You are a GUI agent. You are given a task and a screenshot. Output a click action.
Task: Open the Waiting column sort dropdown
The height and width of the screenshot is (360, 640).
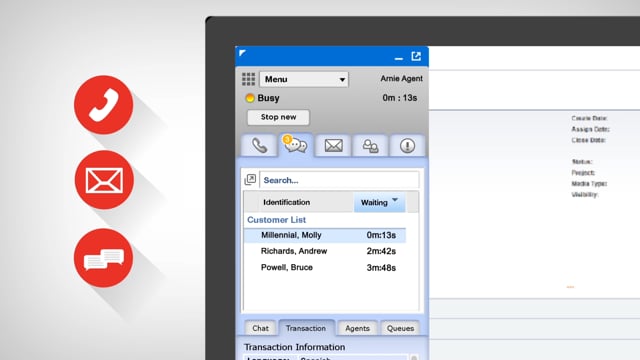[x=379, y=202]
